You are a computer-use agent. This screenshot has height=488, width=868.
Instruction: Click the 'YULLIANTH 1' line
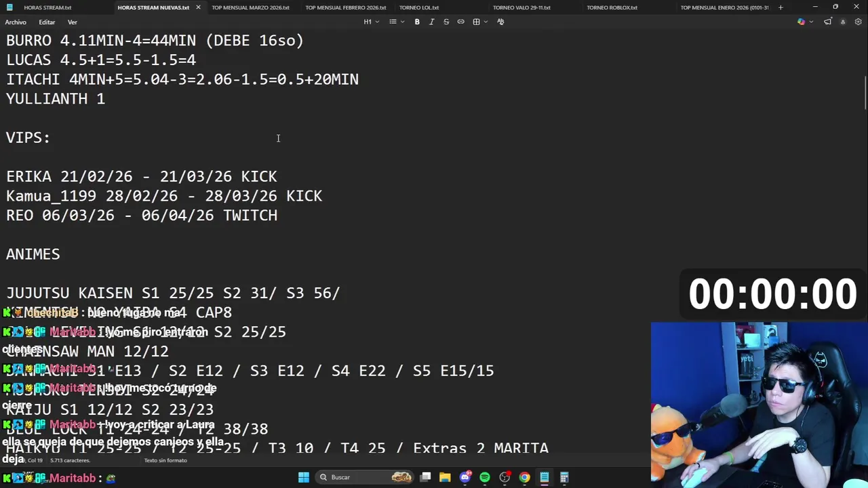coord(55,99)
